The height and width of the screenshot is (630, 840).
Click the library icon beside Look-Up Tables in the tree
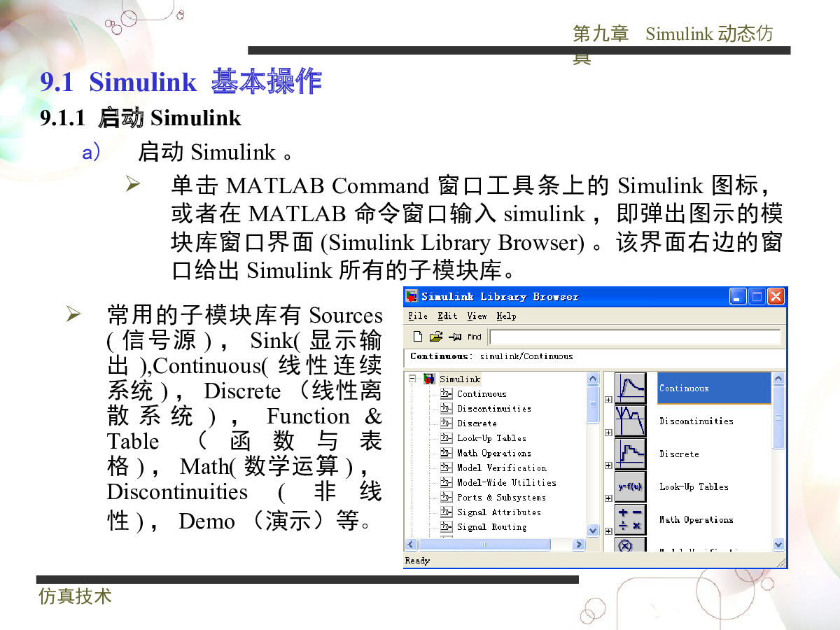[447, 438]
